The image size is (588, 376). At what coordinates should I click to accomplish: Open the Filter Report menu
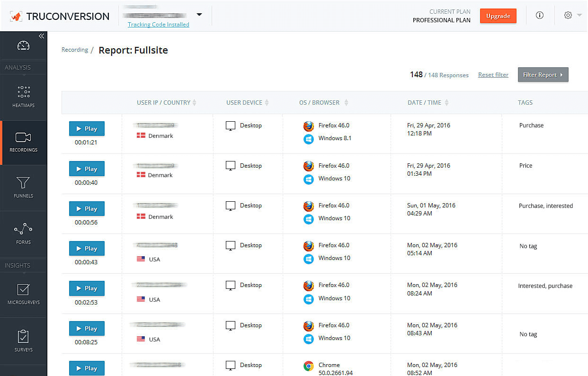(x=543, y=75)
